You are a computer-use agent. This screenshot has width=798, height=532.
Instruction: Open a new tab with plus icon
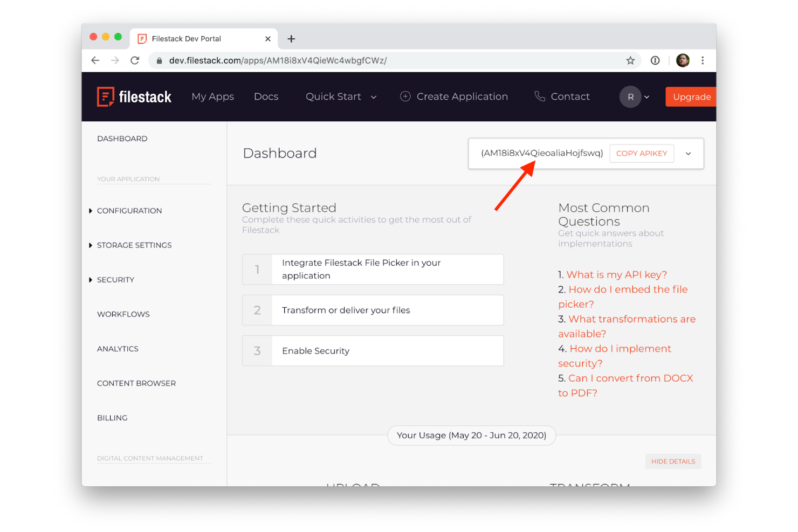point(291,39)
